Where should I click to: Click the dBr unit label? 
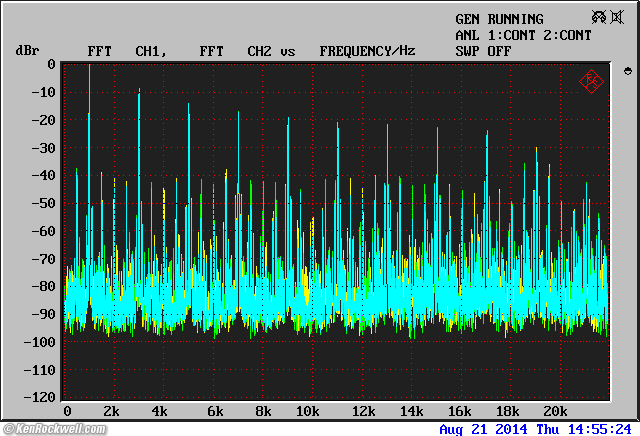point(26,51)
